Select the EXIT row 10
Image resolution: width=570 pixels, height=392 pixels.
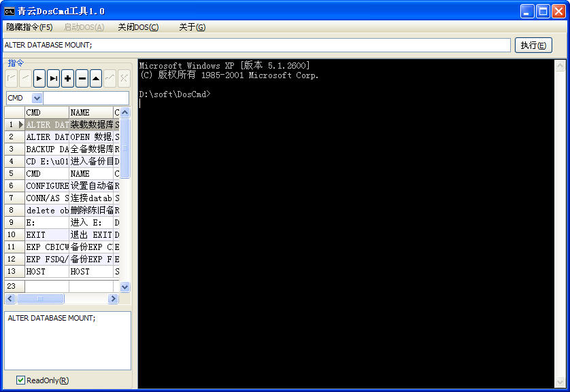tap(62, 235)
